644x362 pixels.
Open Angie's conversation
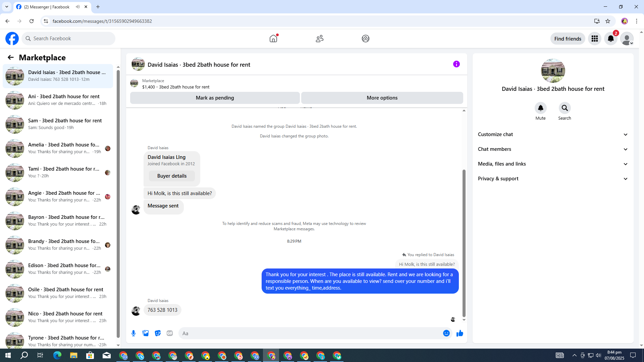pos(58,197)
